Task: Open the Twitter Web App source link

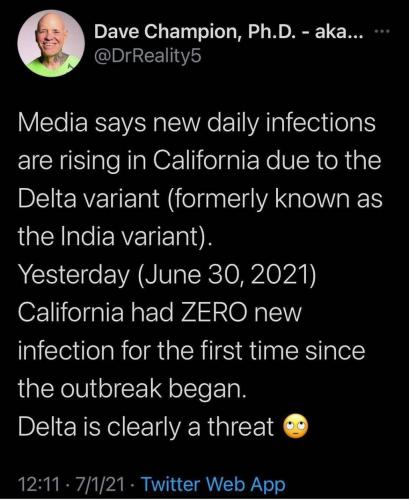Action: pyautogui.click(x=214, y=484)
